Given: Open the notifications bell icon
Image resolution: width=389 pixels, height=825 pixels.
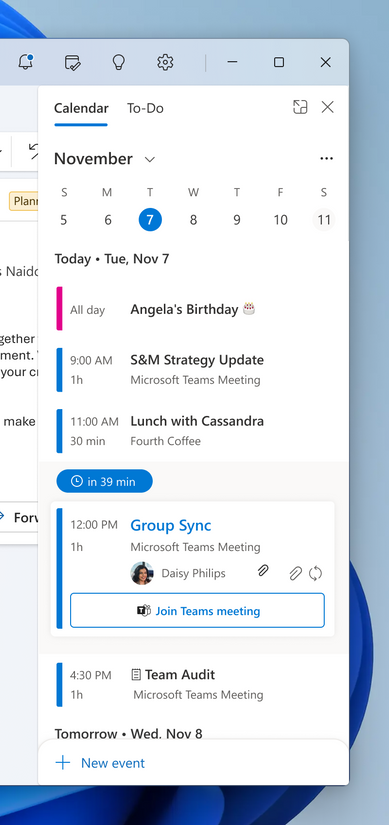Looking at the screenshot, I should [25, 62].
